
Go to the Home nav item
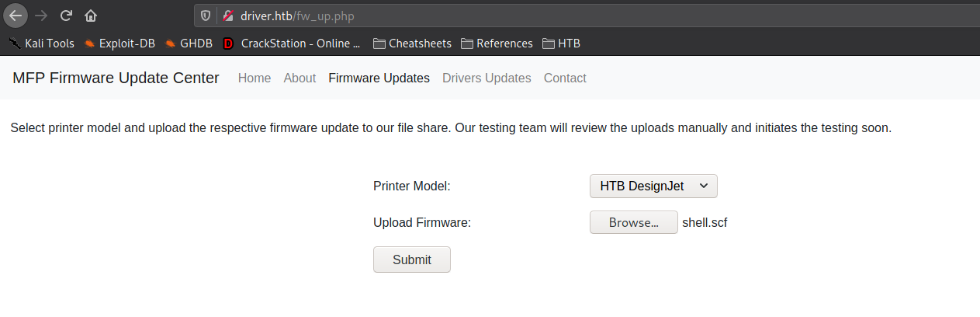point(255,78)
